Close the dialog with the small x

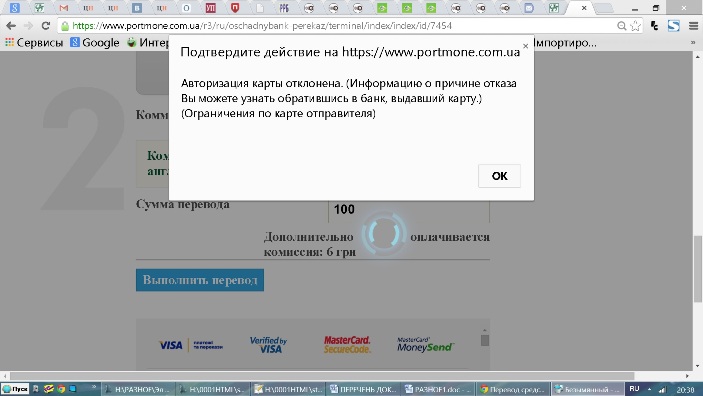pyautogui.click(x=525, y=46)
